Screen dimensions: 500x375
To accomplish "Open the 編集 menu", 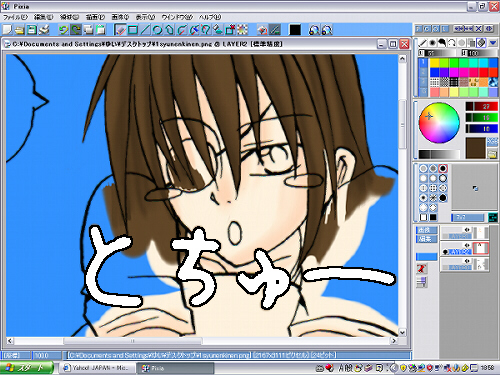I will coord(44,17).
